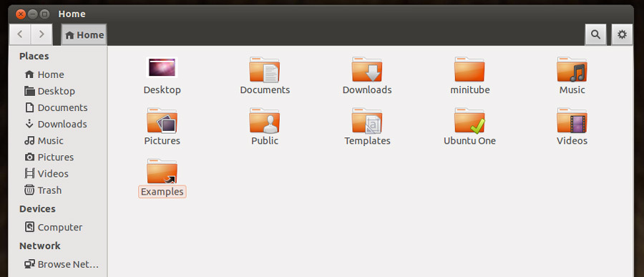644x277 pixels.
Task: Click the Downloads sidebar arrow icon
Action: click(29, 124)
